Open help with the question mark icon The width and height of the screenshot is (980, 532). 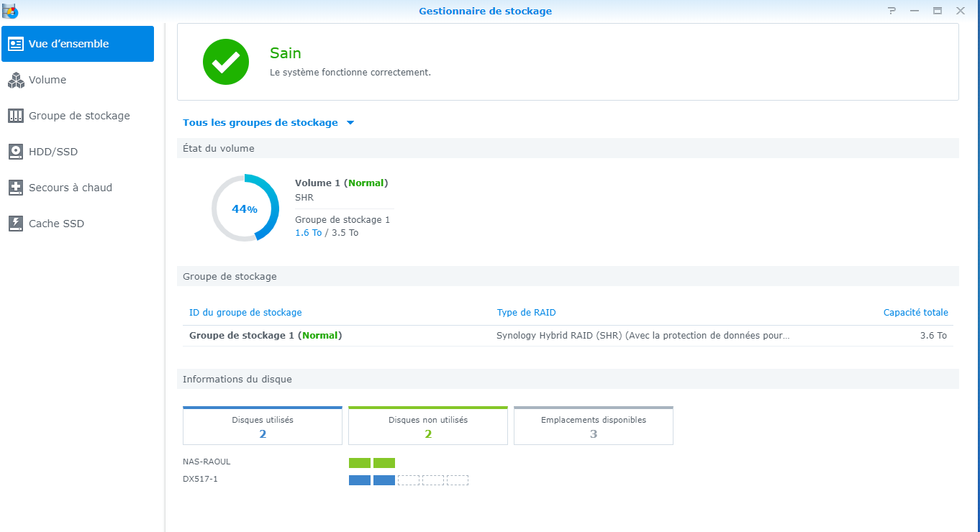point(892,11)
